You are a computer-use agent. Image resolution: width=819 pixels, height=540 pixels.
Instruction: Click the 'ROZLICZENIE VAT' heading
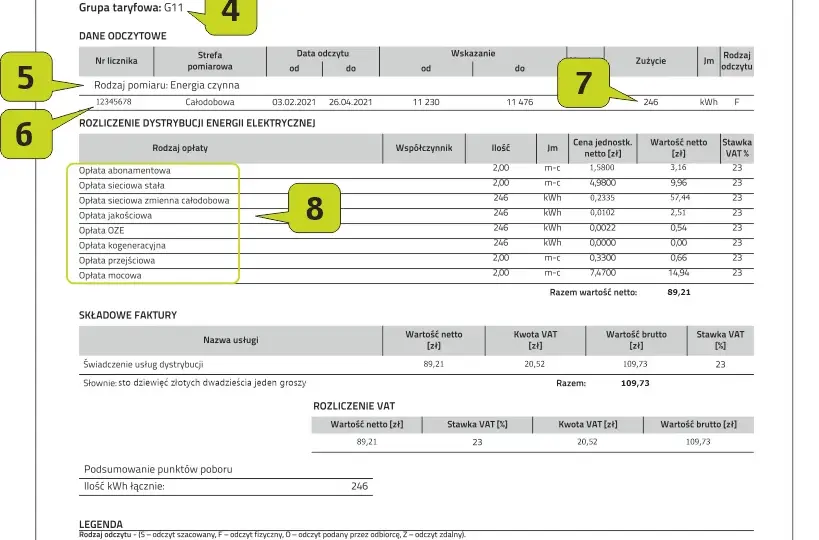point(354,406)
